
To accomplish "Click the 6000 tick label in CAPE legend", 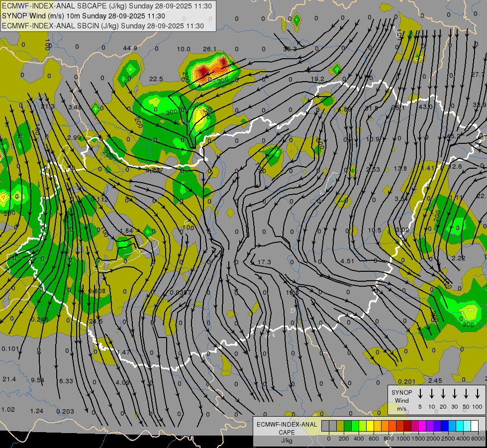I will coord(478,439).
